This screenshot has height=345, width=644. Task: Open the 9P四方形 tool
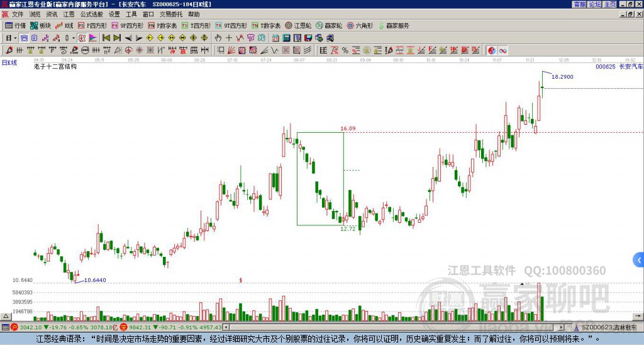click(128, 25)
